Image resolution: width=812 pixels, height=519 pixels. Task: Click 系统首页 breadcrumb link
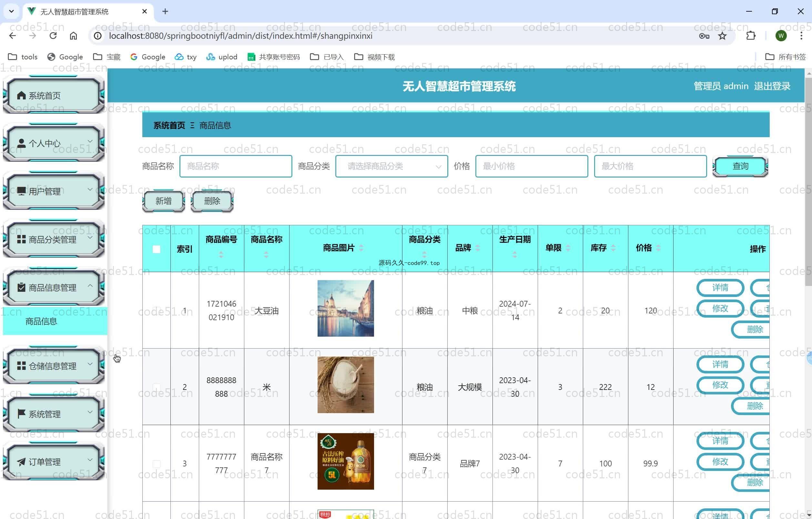point(169,126)
